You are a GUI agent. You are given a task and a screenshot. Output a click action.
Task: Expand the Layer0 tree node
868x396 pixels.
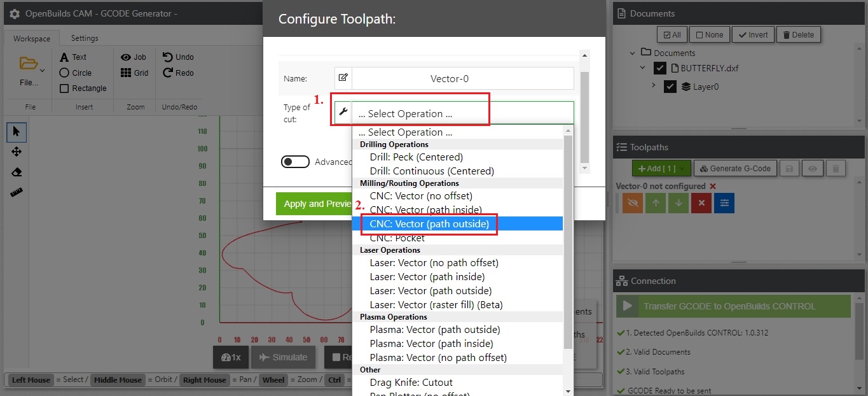click(653, 86)
